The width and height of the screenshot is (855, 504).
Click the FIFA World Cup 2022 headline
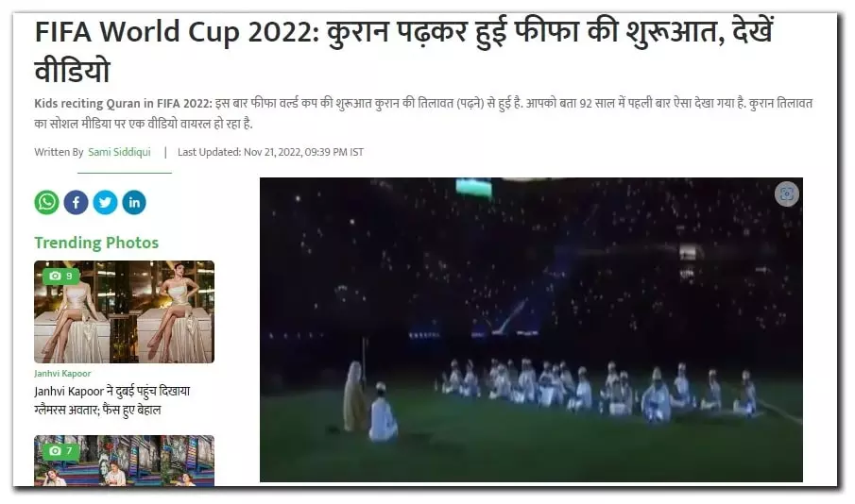point(404,51)
